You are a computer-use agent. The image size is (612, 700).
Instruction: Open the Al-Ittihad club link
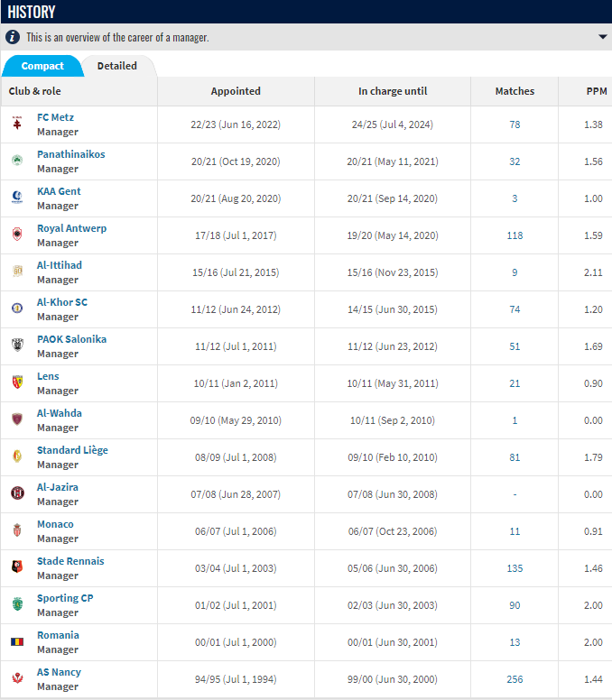[60, 265]
